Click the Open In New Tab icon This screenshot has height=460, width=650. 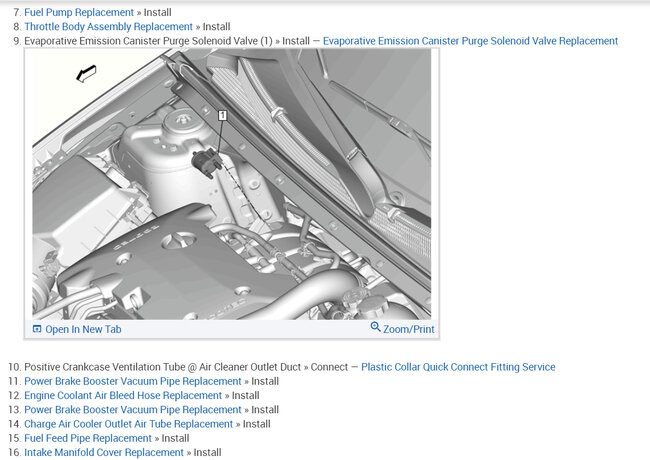[37, 329]
